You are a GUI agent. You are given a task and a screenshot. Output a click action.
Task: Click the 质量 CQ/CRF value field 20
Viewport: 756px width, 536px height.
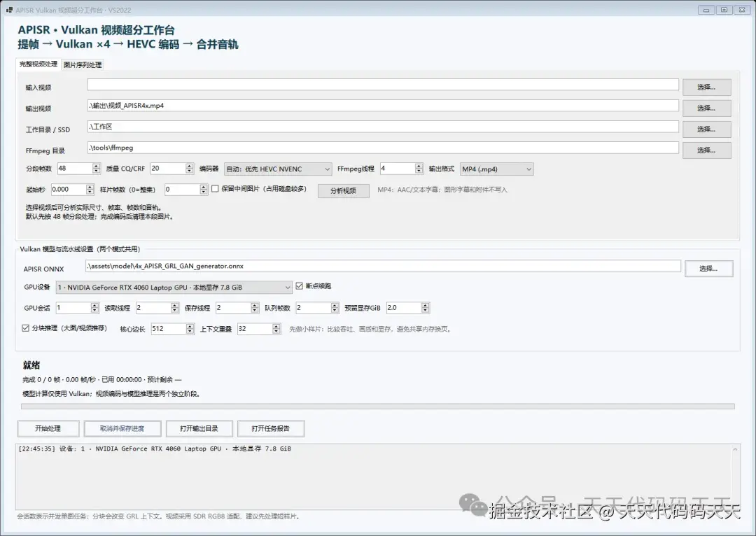168,168
